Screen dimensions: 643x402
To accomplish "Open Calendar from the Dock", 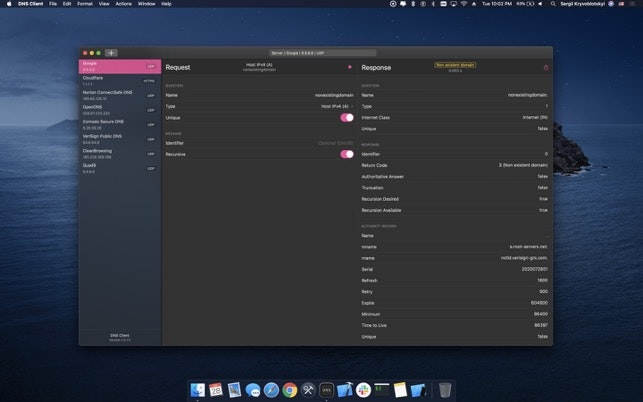I will click(216, 390).
